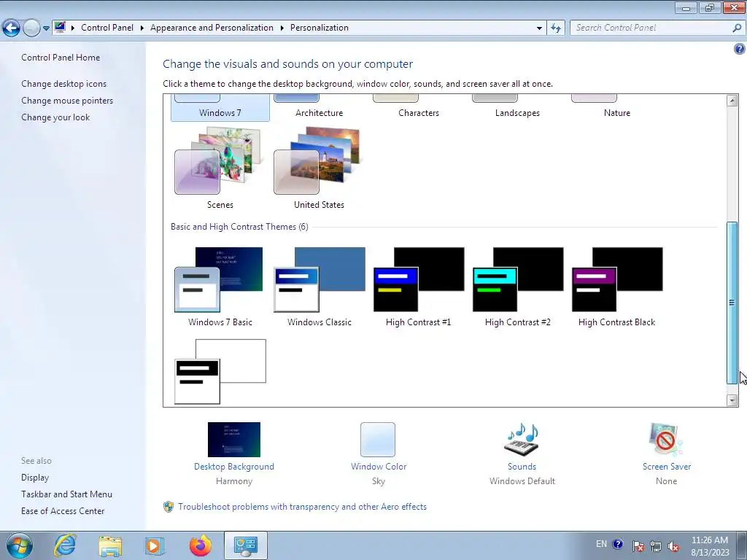Screen dimensions: 747x560
Task: Go to Control Panel Home
Action: coord(61,58)
